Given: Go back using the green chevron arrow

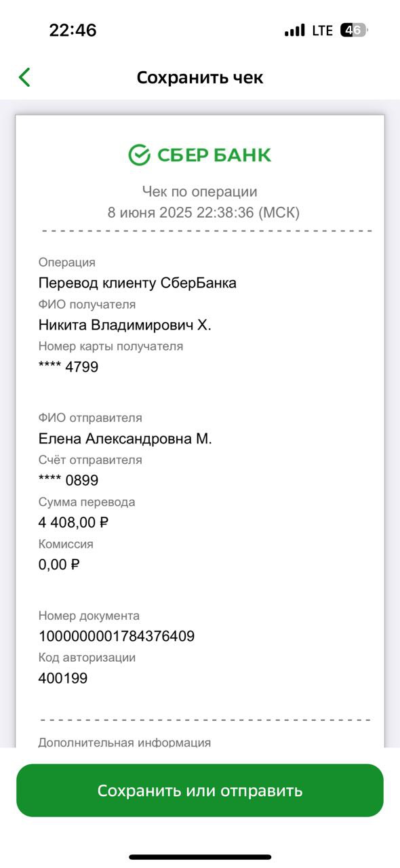Looking at the screenshot, I should pyautogui.click(x=24, y=77).
